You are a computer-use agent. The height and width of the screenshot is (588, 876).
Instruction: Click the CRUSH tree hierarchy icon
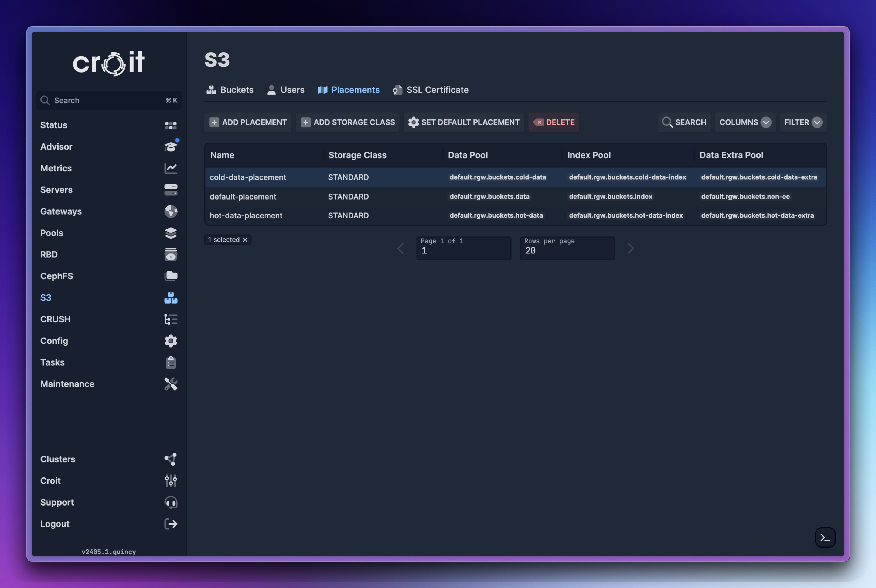tap(171, 319)
